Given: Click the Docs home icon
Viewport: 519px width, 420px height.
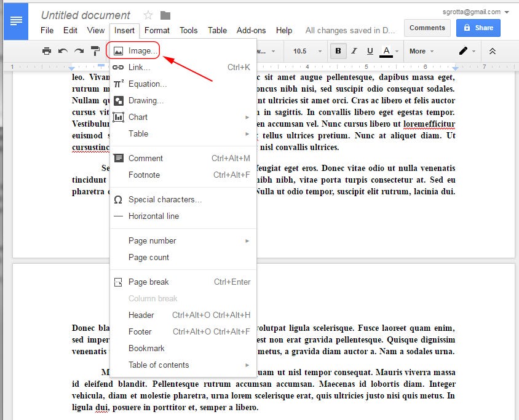Looking at the screenshot, I should click(x=16, y=21).
